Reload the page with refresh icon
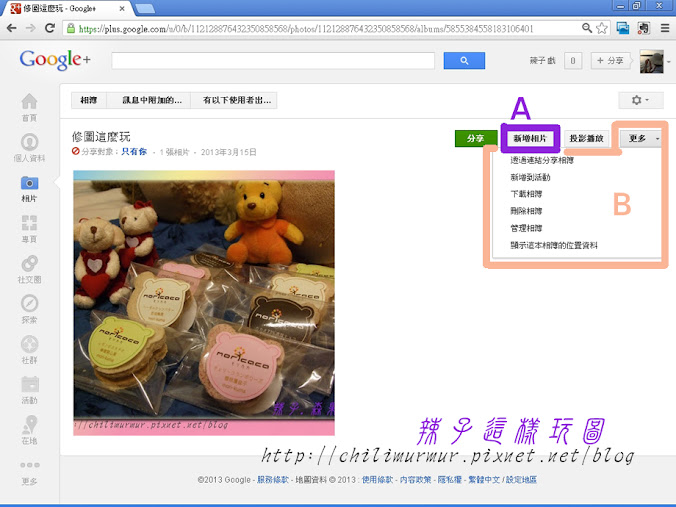The image size is (676, 507). point(50,28)
